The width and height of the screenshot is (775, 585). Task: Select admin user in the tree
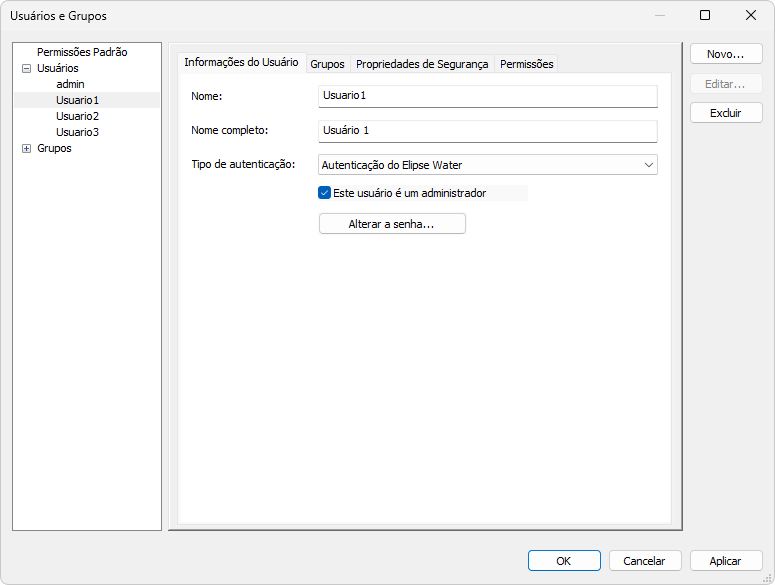[70, 84]
